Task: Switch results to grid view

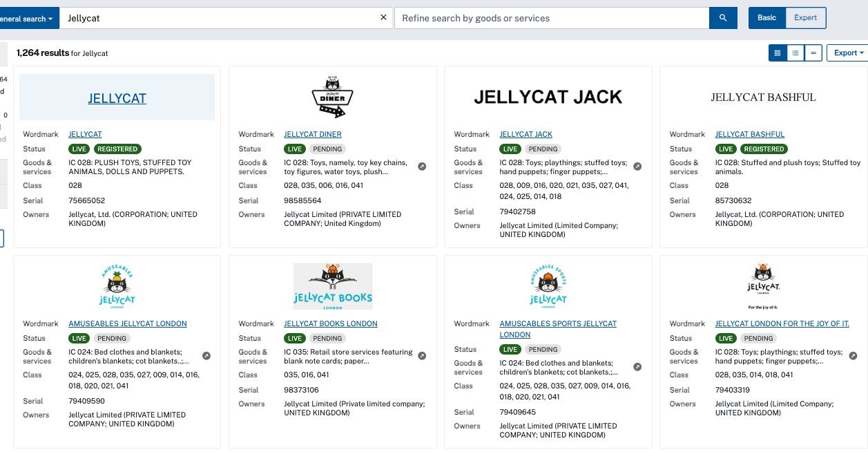Action: (x=778, y=53)
